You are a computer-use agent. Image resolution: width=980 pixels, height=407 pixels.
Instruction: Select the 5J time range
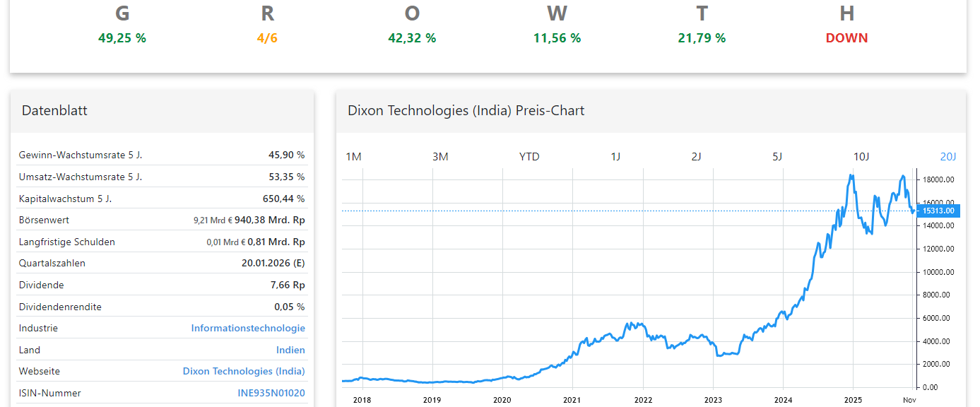(x=777, y=157)
